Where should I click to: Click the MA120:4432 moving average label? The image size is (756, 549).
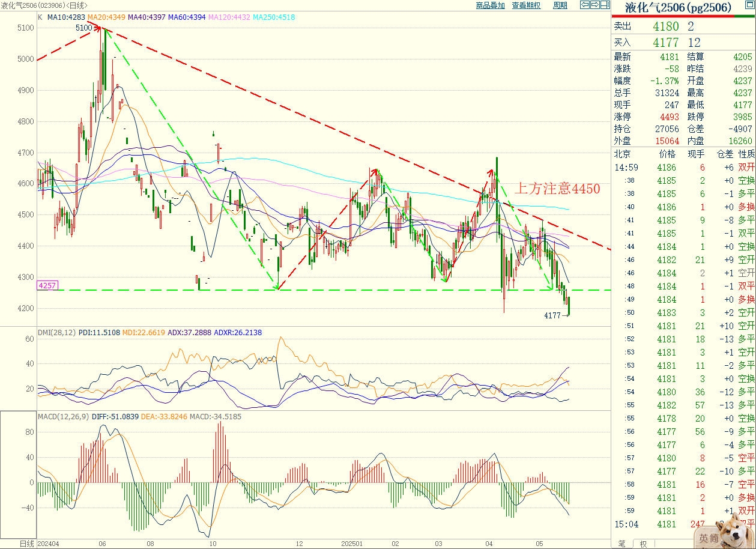pos(230,17)
